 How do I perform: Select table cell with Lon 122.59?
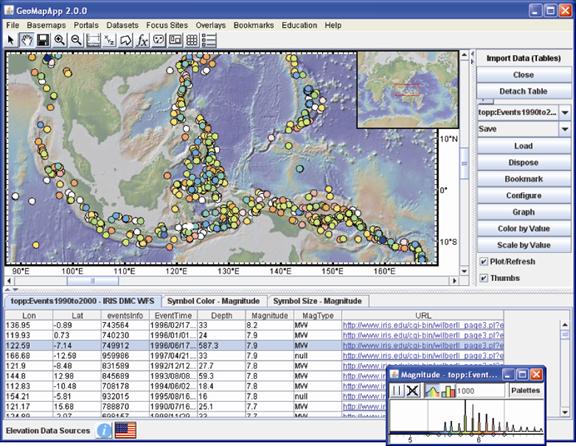[29, 346]
